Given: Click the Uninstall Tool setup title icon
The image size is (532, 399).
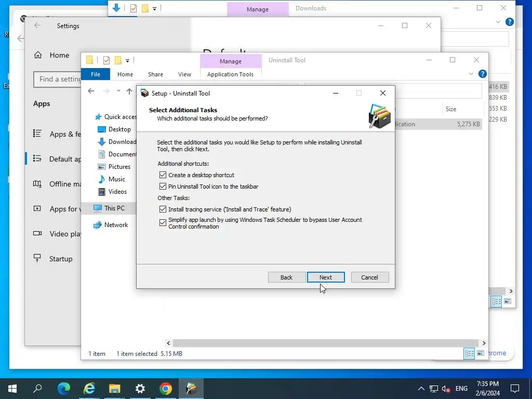Looking at the screenshot, I should coord(145,94).
